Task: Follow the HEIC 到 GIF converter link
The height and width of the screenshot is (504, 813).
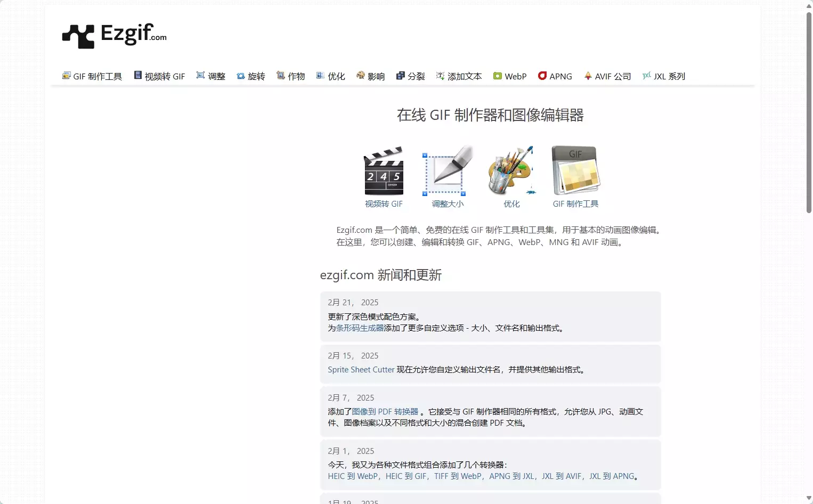Action: pyautogui.click(x=406, y=476)
